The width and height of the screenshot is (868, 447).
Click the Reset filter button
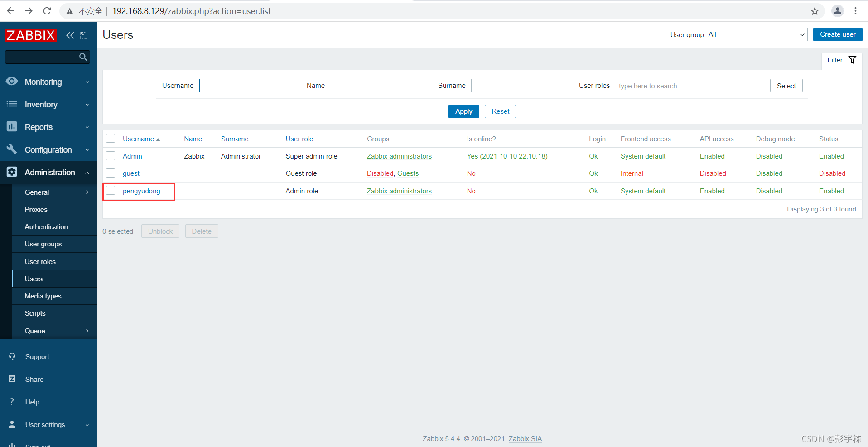[x=500, y=111]
